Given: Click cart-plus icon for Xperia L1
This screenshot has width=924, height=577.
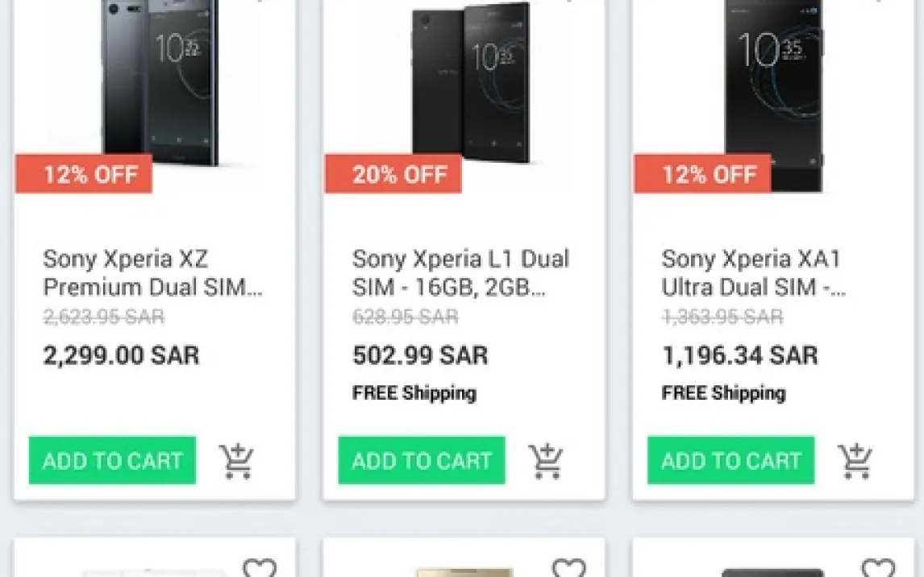Looking at the screenshot, I should coord(546,461).
